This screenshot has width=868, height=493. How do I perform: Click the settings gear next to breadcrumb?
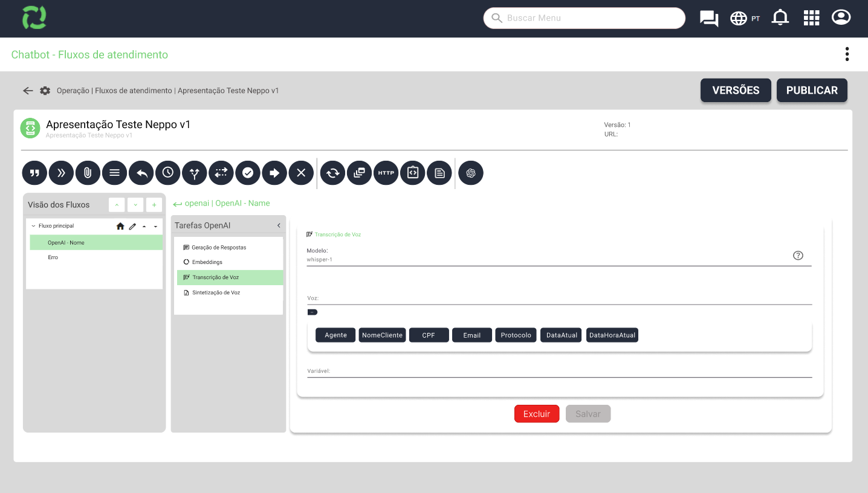click(45, 91)
